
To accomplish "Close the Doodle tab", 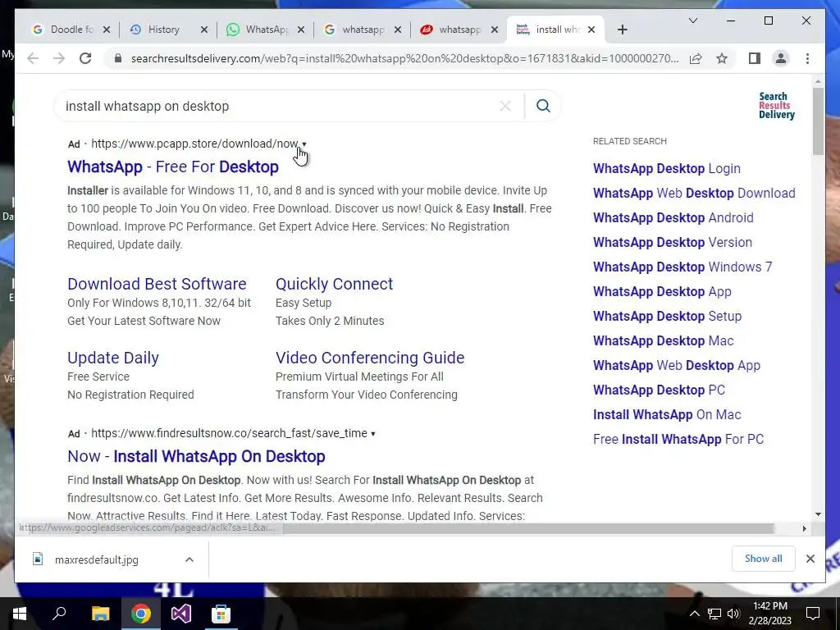I will click(107, 30).
